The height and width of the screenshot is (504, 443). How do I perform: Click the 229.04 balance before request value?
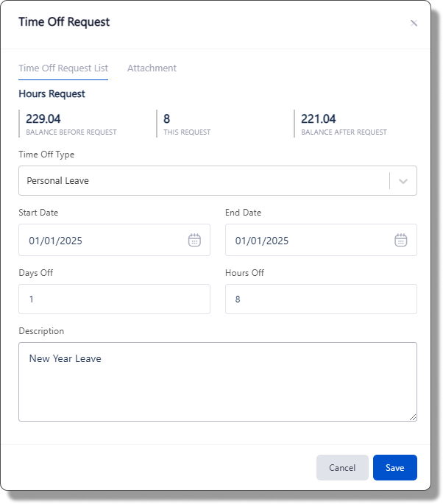(x=43, y=119)
